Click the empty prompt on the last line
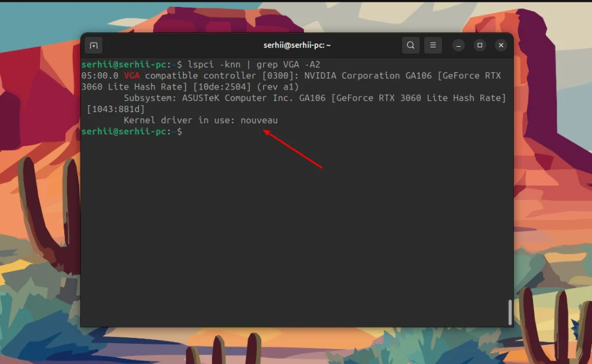Image resolution: width=592 pixels, height=364 pixels. [132, 132]
